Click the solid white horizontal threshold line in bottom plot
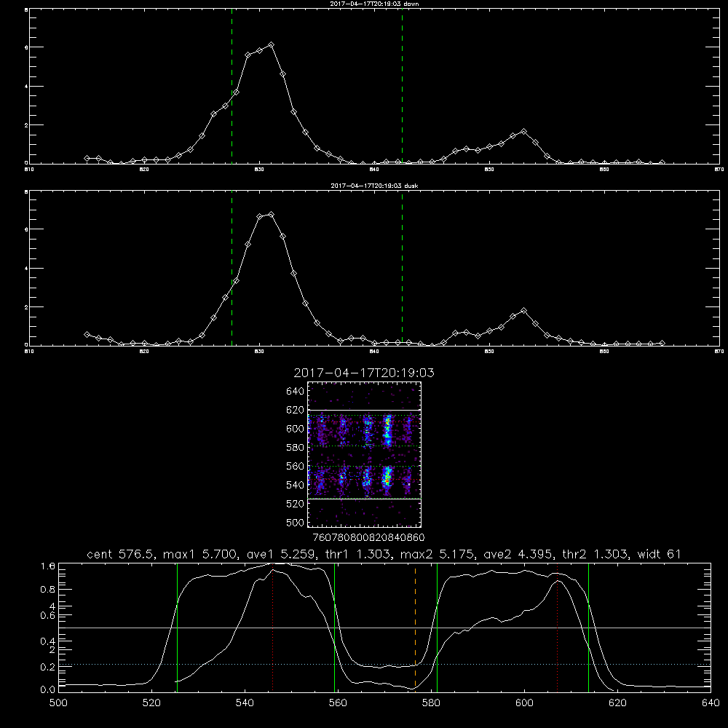Screen dimensions: 728x728 384,628
